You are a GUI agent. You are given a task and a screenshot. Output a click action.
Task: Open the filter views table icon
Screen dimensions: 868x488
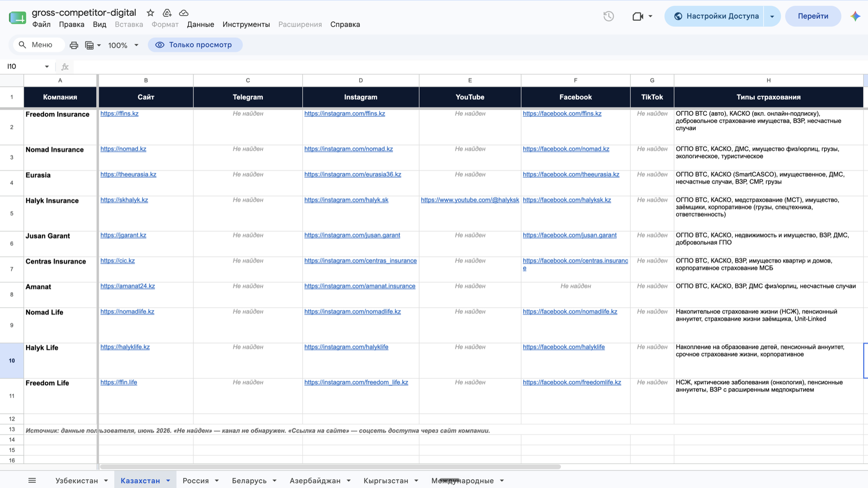(89, 45)
